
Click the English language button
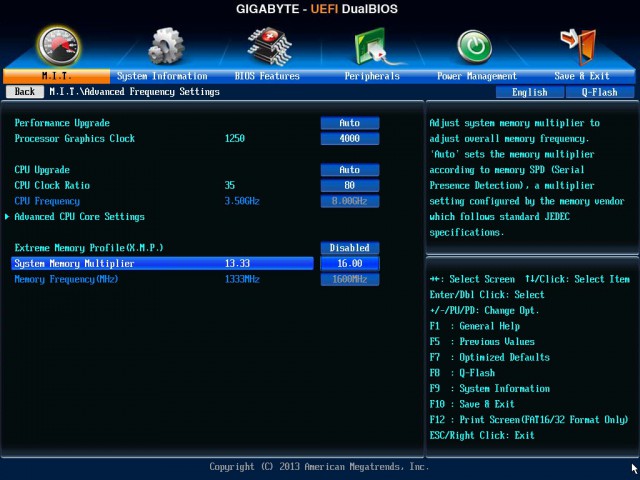(530, 92)
